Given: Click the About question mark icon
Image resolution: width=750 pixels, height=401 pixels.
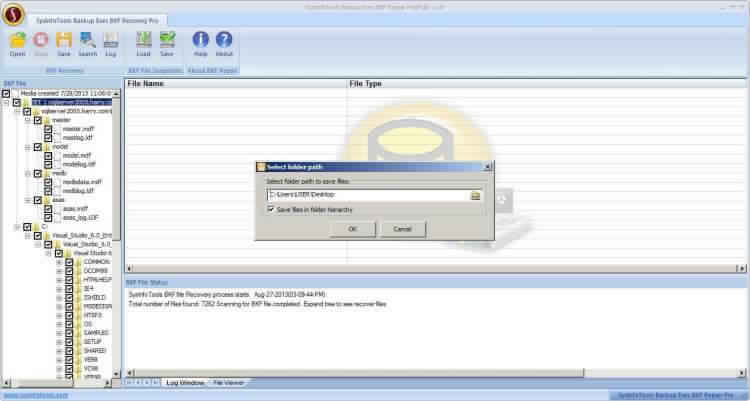Looking at the screenshot, I should tap(224, 41).
